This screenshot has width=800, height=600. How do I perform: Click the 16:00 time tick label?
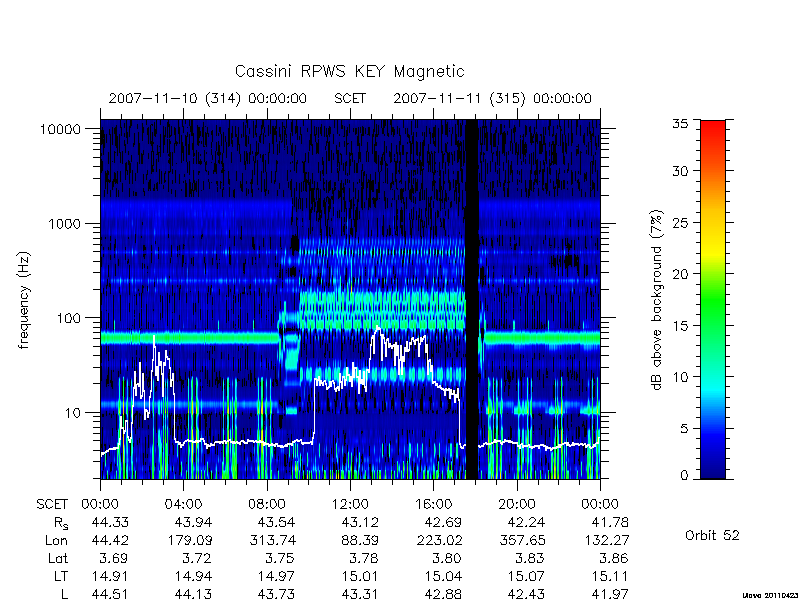(433, 504)
